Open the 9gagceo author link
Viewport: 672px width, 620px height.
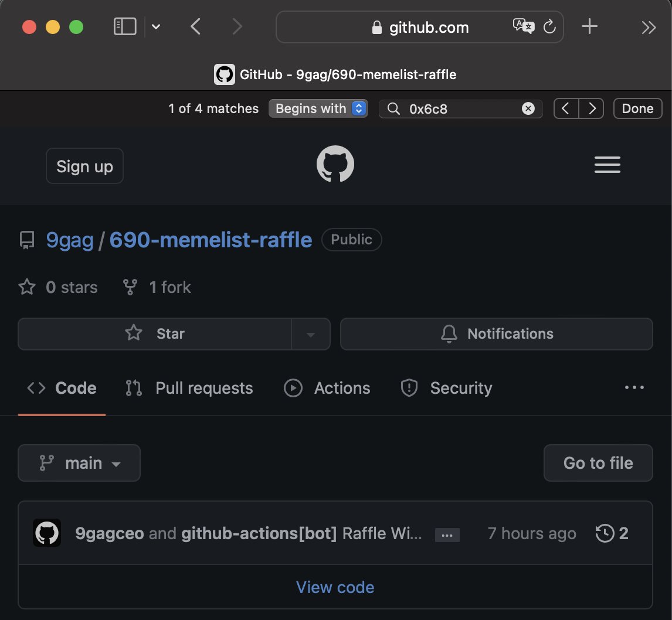pyautogui.click(x=110, y=533)
